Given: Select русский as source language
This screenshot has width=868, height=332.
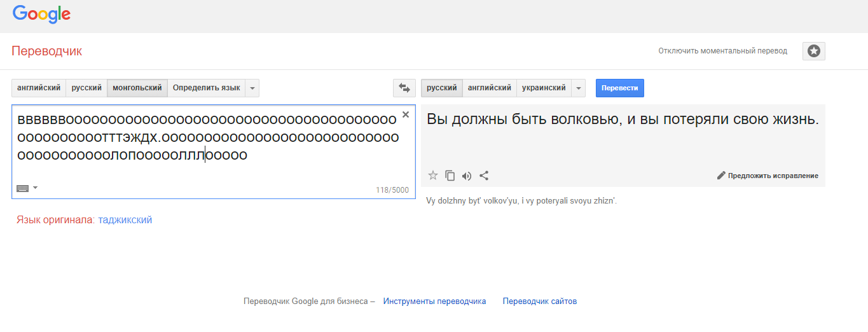Looking at the screenshot, I should [86, 88].
